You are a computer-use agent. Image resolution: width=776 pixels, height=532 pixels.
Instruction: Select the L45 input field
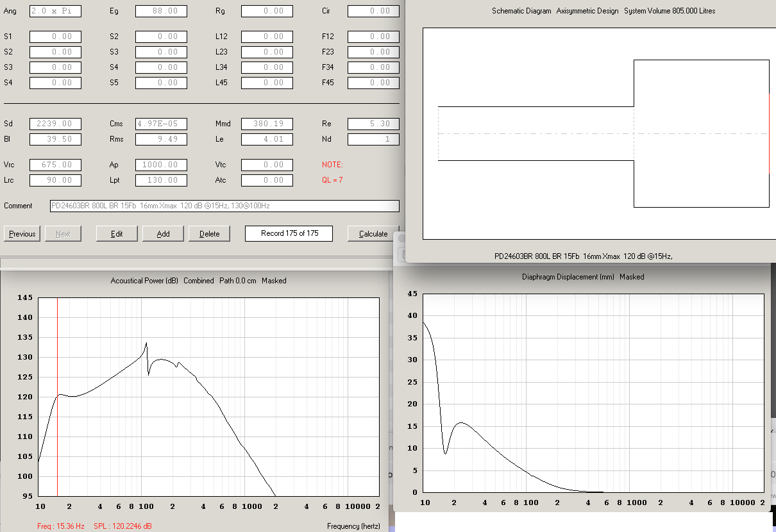click(x=267, y=83)
